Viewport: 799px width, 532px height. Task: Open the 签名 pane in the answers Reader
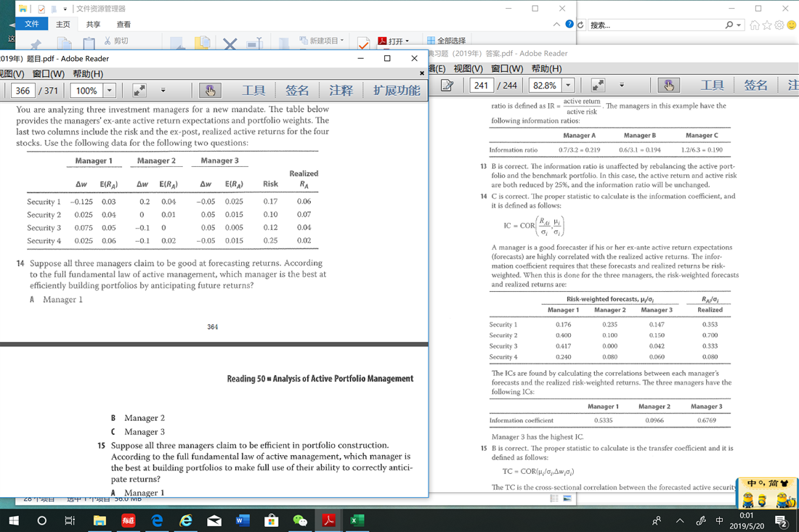click(755, 86)
